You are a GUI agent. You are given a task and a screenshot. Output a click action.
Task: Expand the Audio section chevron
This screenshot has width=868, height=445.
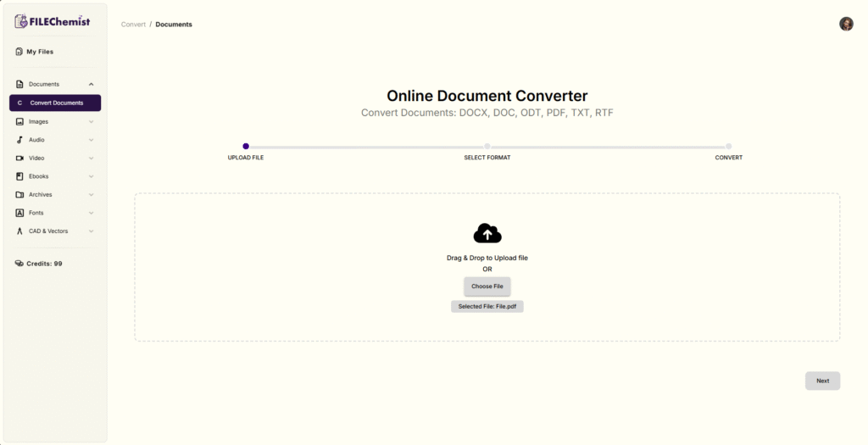coord(91,140)
